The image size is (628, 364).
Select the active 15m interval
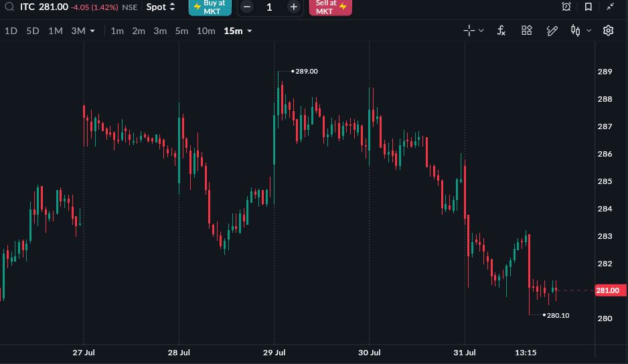click(x=233, y=31)
